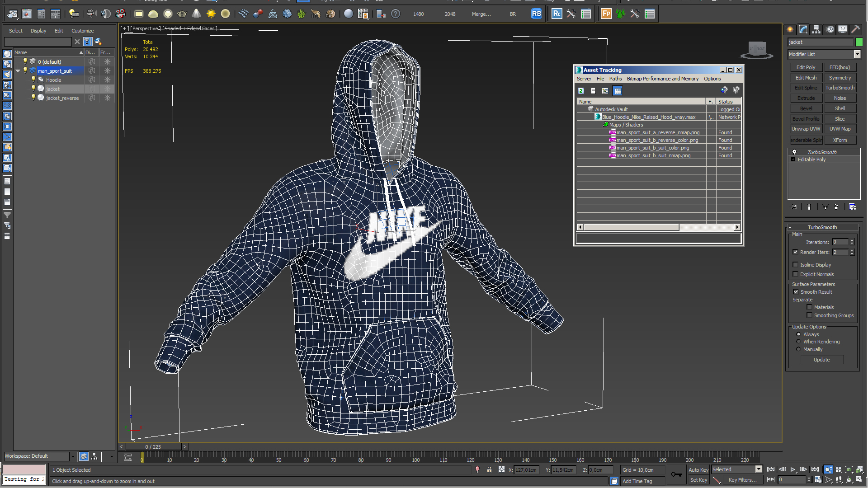
Task: Click the Symmetry modifier button
Action: pos(840,78)
